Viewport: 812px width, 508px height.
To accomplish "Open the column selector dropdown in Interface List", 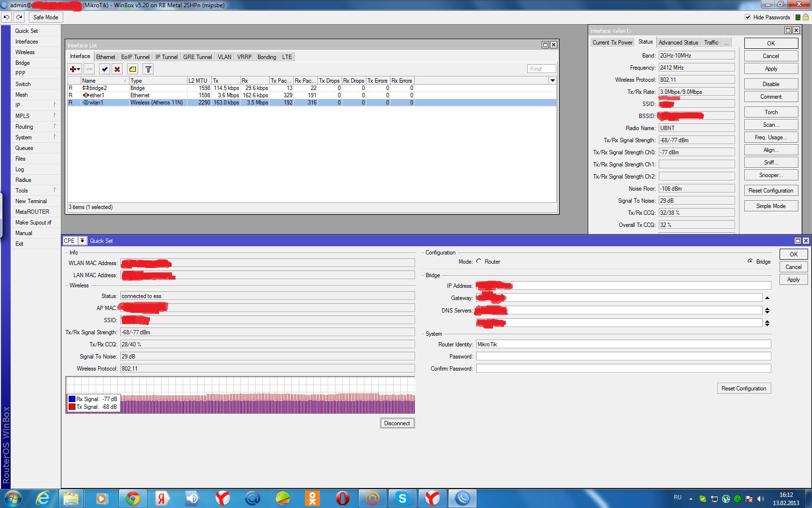I will point(552,80).
